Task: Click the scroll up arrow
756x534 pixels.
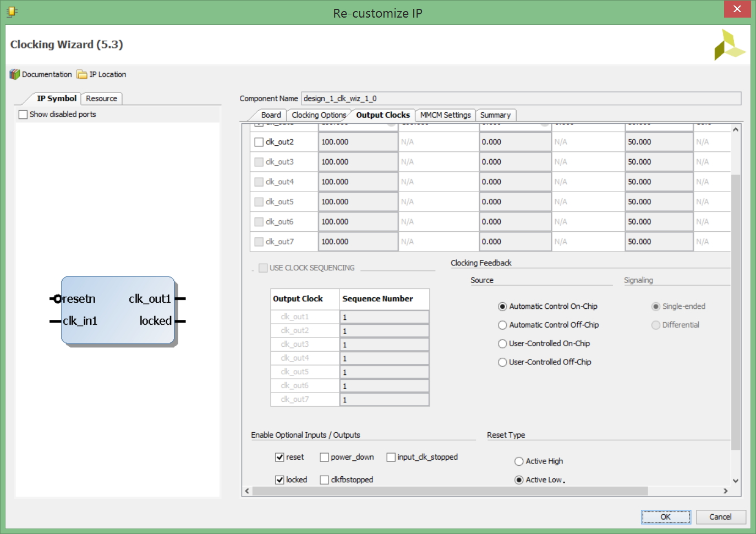Action: click(x=736, y=129)
